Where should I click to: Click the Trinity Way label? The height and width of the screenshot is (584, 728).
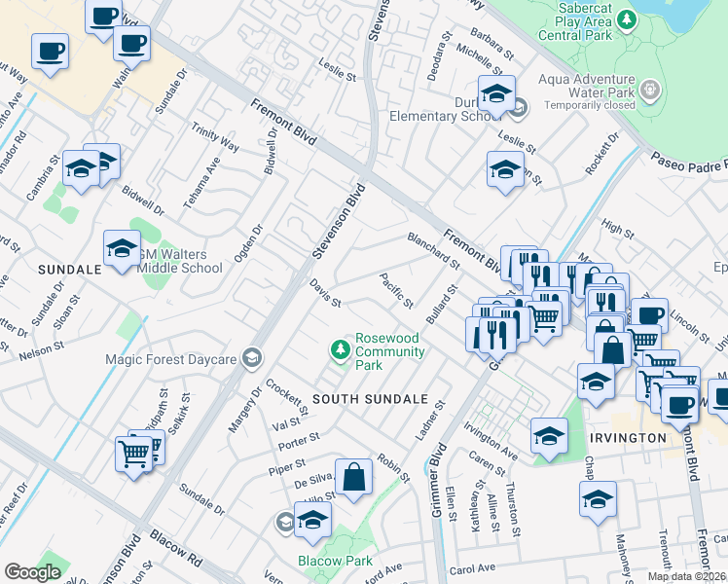tap(215, 137)
